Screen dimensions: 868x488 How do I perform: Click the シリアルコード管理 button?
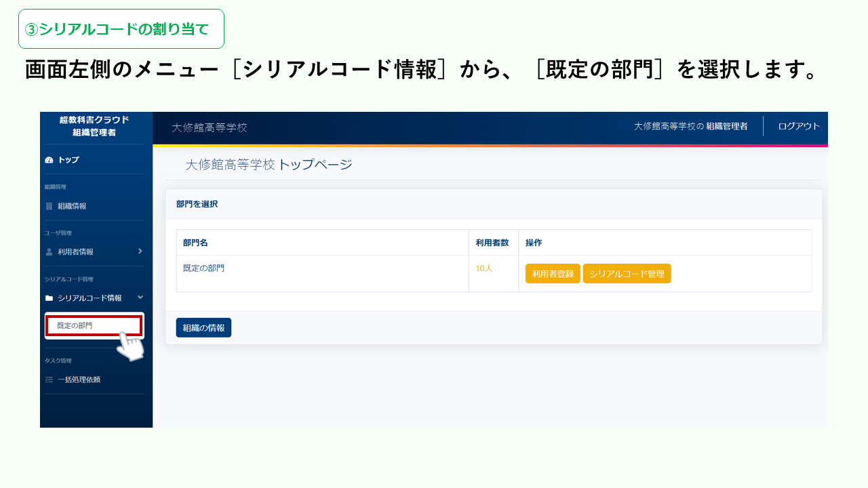pyautogui.click(x=627, y=274)
